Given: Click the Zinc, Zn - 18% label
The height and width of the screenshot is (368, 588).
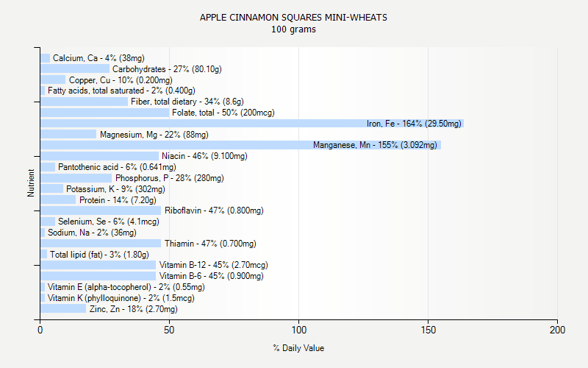Looking at the screenshot, I should (134, 308).
